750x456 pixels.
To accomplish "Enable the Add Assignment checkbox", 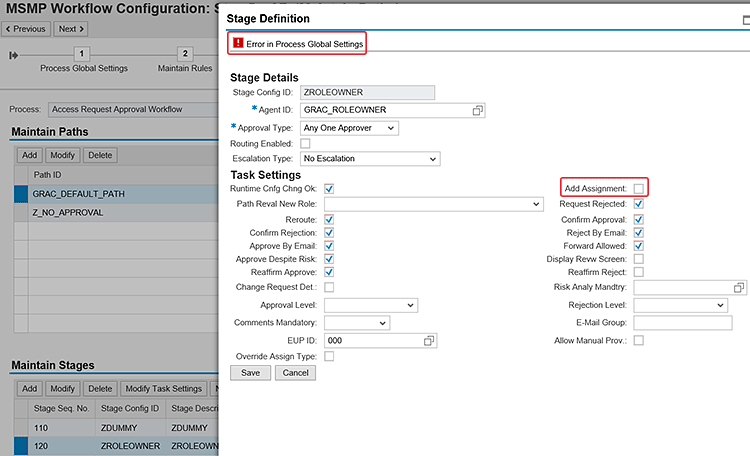I will [639, 188].
